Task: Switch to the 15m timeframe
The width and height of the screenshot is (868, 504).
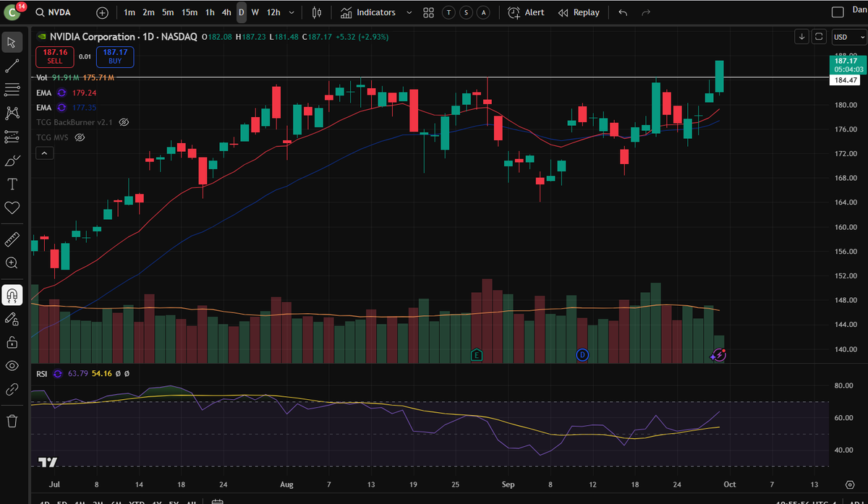Action: pyautogui.click(x=190, y=12)
